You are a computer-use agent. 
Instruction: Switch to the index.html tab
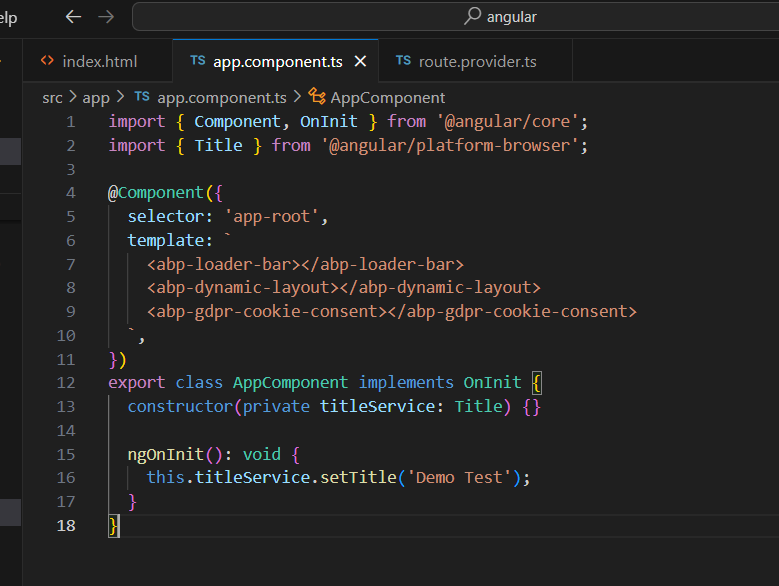click(x=99, y=62)
